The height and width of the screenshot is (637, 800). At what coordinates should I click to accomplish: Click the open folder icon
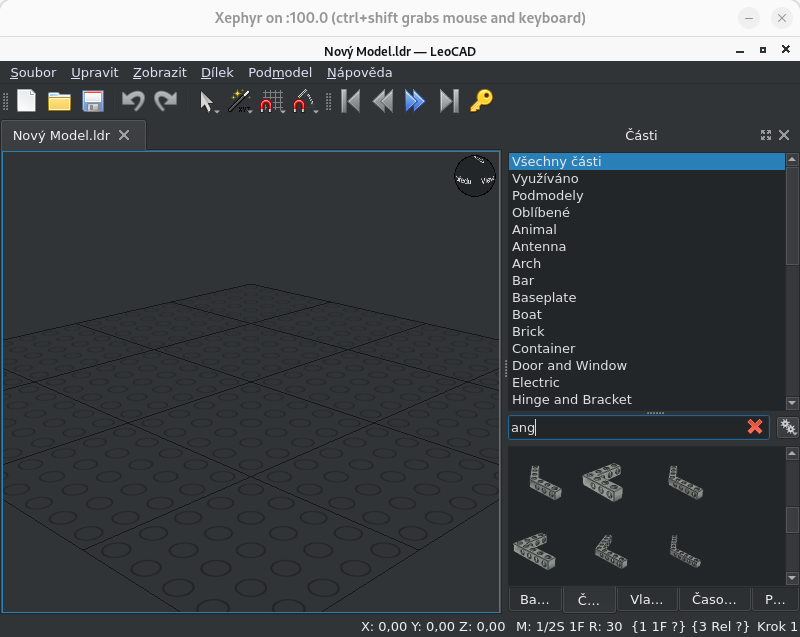(x=59, y=101)
